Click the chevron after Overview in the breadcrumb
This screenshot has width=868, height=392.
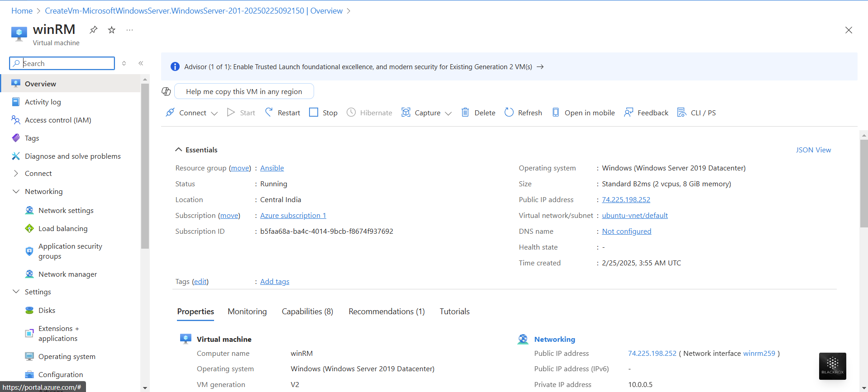(348, 11)
